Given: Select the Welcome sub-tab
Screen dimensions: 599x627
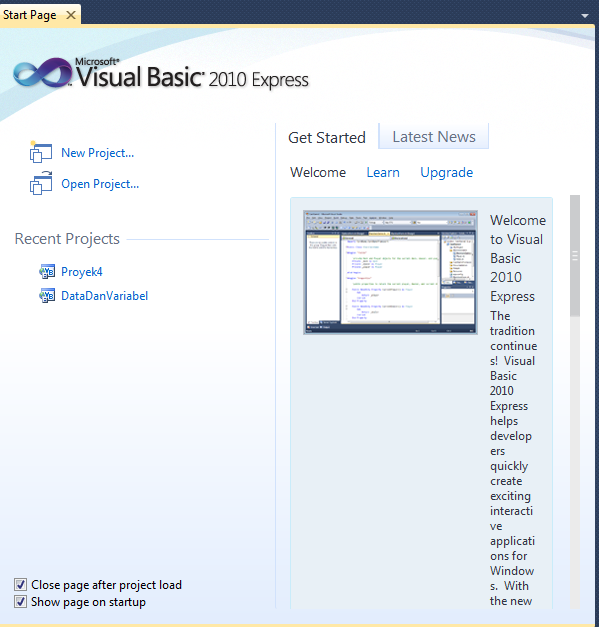Looking at the screenshot, I should (x=318, y=172).
